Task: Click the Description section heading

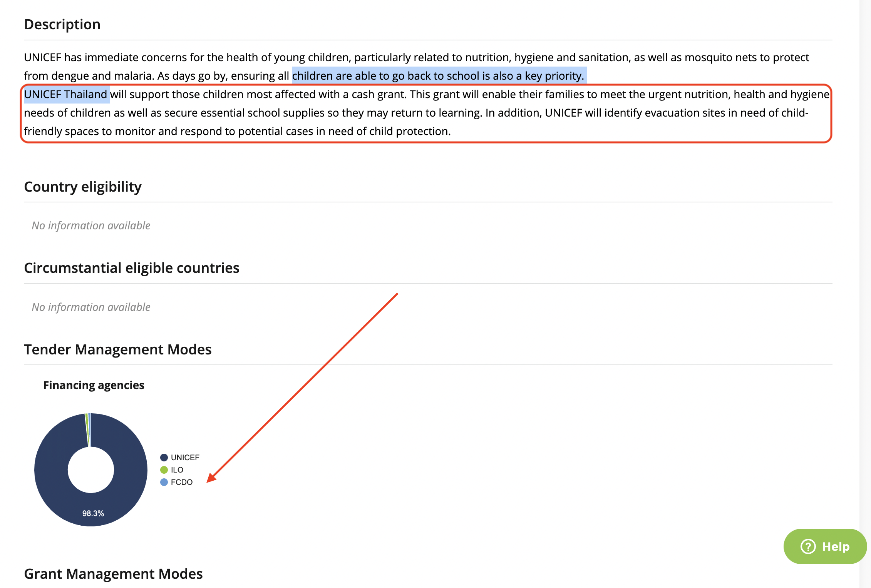Action: [x=62, y=24]
